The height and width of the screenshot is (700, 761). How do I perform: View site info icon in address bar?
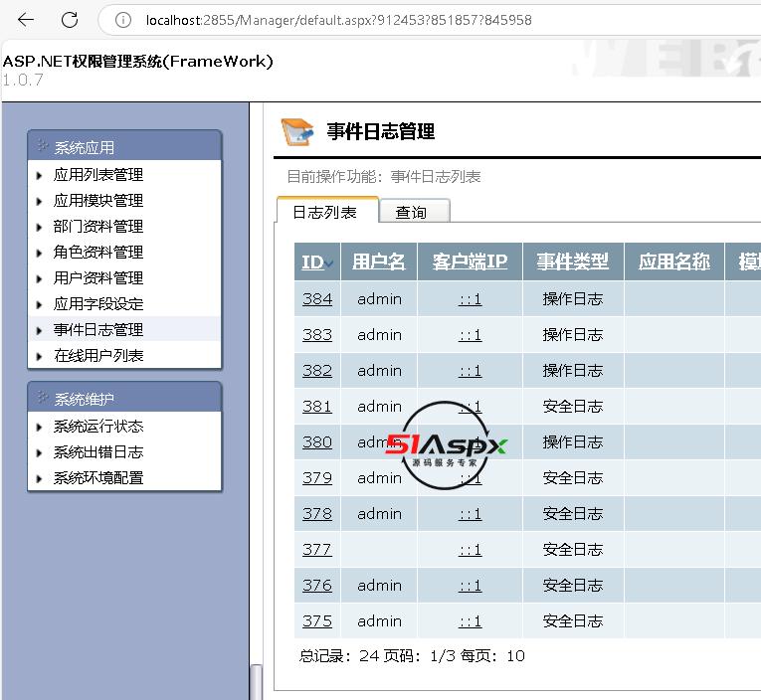(x=123, y=20)
